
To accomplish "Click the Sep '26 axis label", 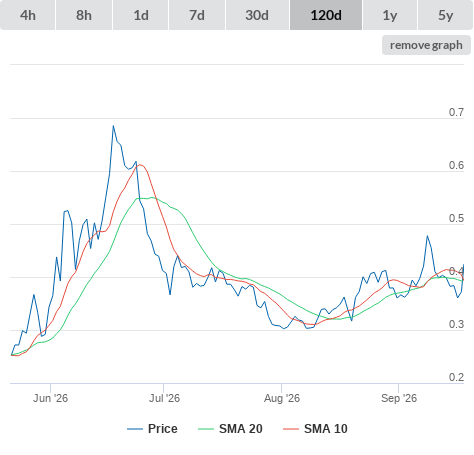I will click(399, 398).
